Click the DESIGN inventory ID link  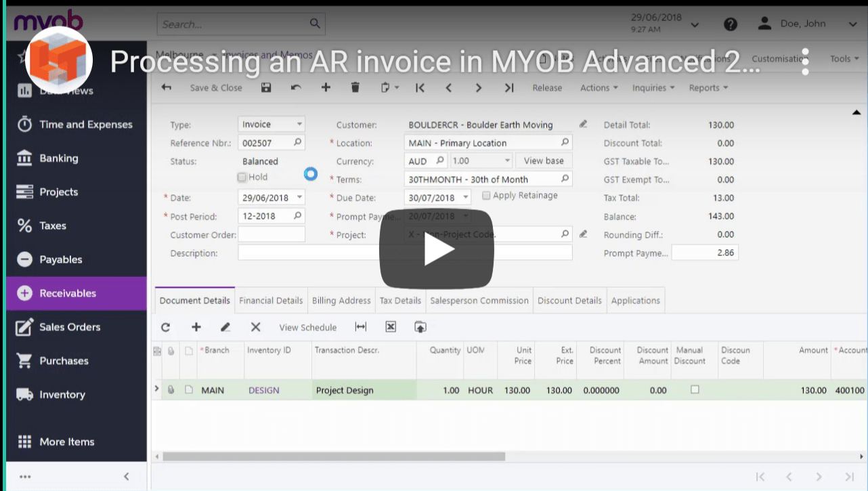[264, 390]
